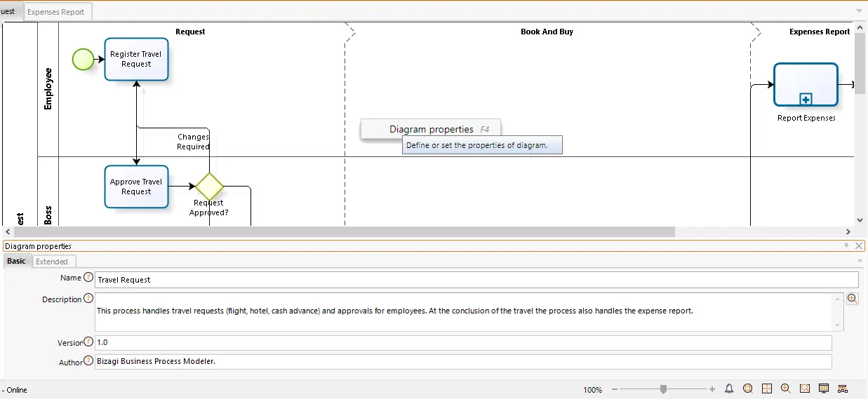Select the Report Expenses sub-process shape

tap(806, 85)
